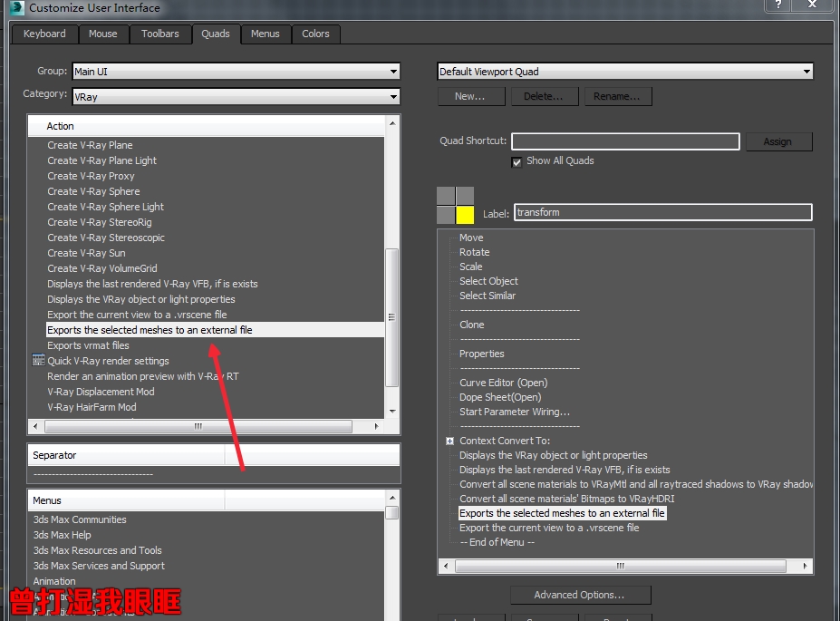Select Create V-Ray StereoRig action

pyautogui.click(x=100, y=222)
